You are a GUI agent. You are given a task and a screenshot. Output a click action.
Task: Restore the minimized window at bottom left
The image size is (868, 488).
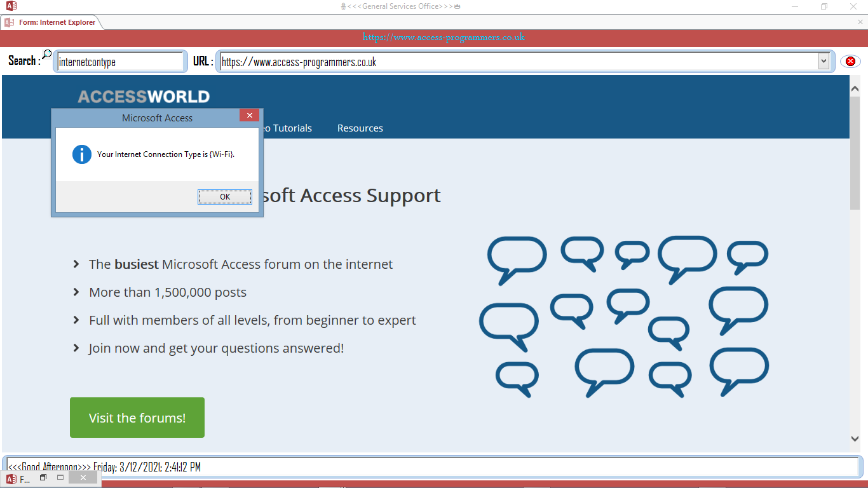43,477
